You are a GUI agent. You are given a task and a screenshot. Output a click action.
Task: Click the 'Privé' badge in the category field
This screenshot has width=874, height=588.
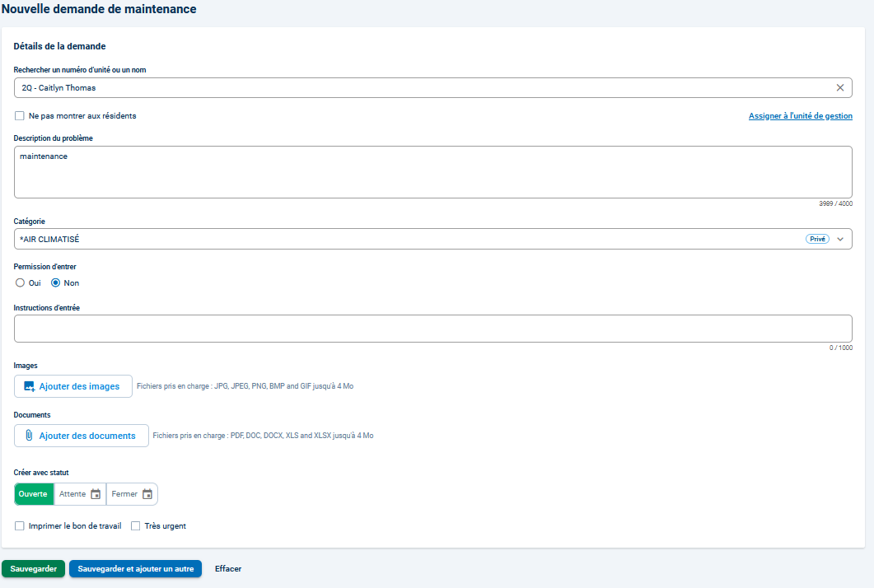coord(817,239)
